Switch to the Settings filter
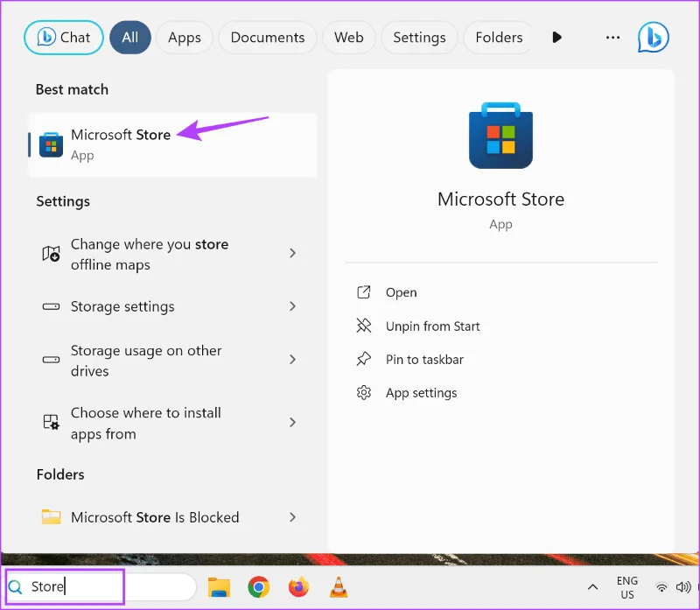The width and height of the screenshot is (700, 610). pyautogui.click(x=419, y=38)
